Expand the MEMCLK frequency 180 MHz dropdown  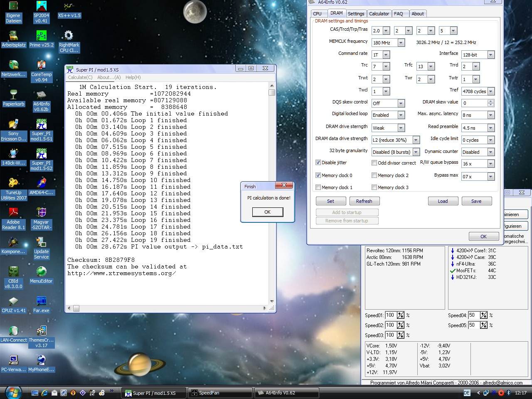[x=401, y=43]
